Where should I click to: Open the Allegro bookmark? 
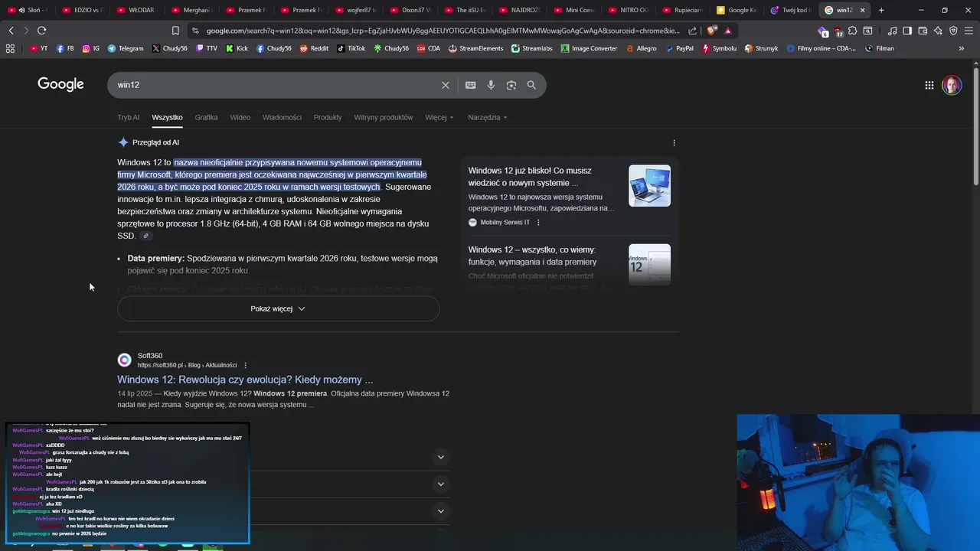point(642,48)
